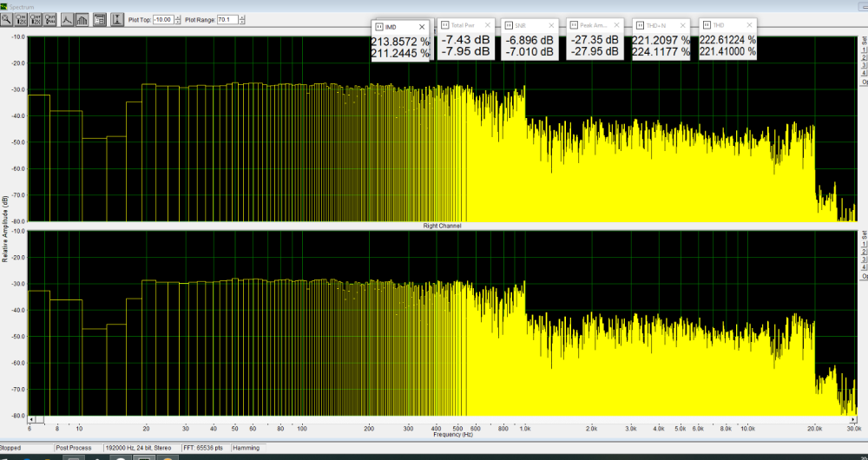868x460 pixels.
Task: Click the zoom out full icon
Action: 50,18
